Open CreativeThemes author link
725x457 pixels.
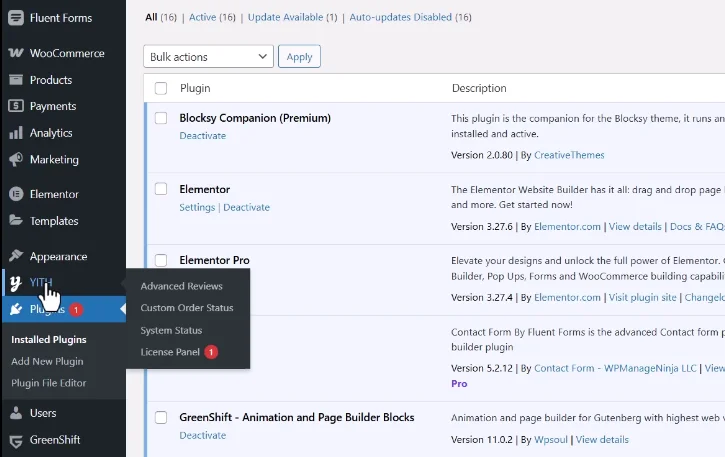(569, 155)
